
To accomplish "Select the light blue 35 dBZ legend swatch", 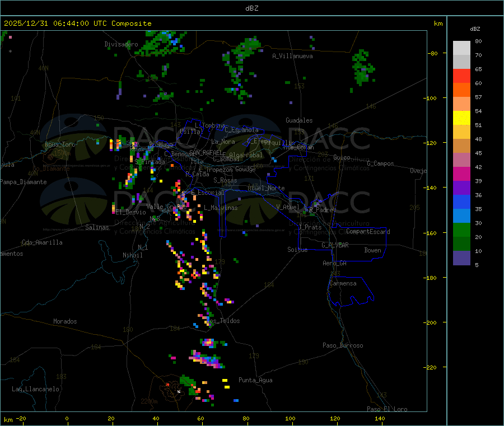I will click(x=461, y=216).
